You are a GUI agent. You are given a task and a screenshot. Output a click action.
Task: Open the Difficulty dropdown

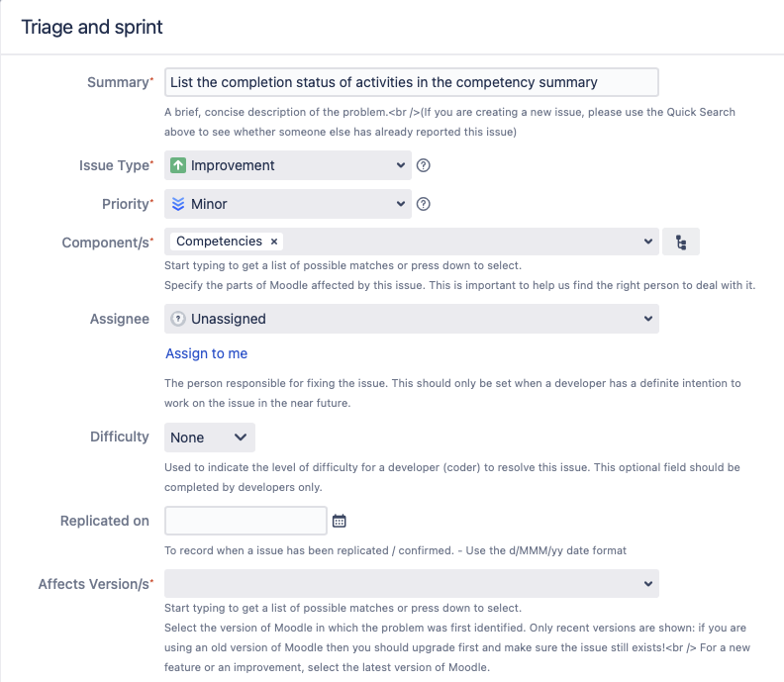pyautogui.click(x=210, y=438)
